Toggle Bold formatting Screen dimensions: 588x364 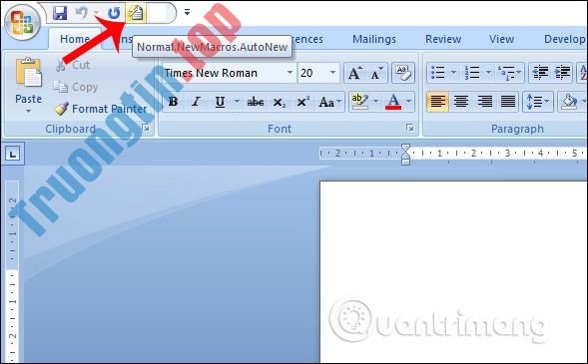[173, 102]
